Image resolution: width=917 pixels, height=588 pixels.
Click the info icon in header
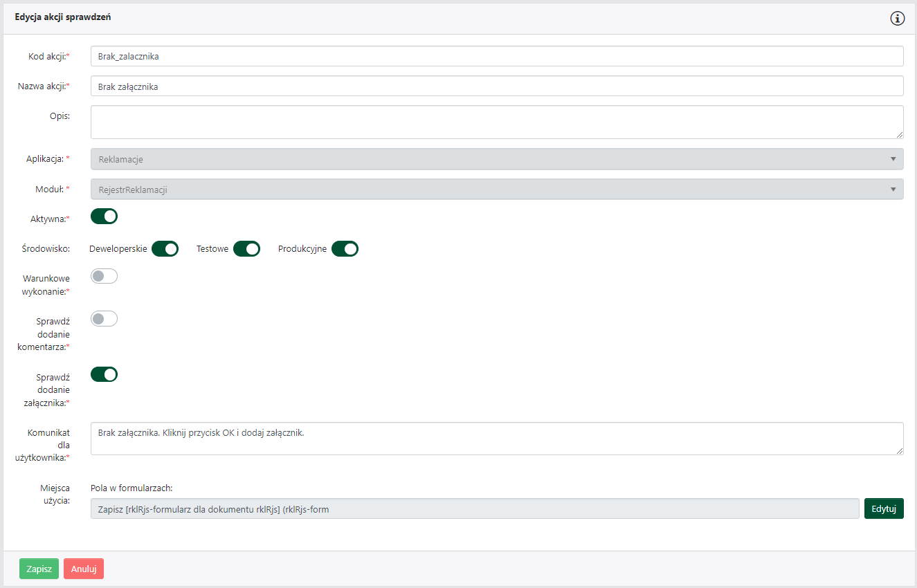point(897,19)
